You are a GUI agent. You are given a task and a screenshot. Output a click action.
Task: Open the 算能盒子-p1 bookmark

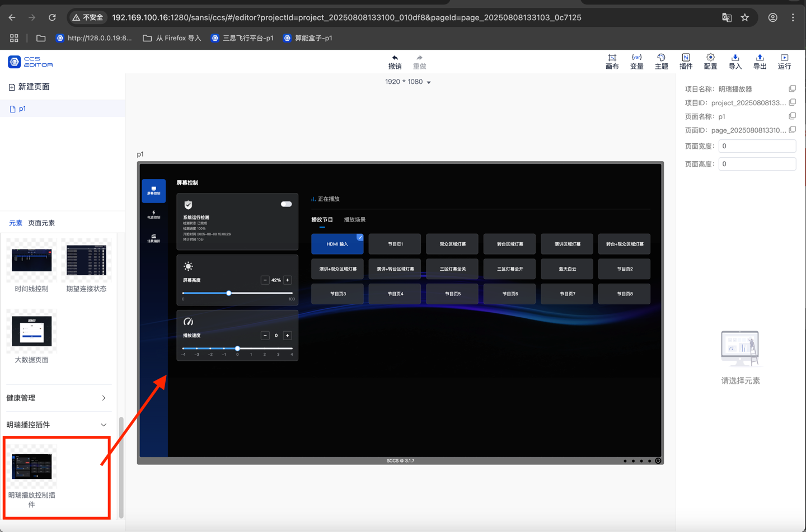[x=308, y=38]
